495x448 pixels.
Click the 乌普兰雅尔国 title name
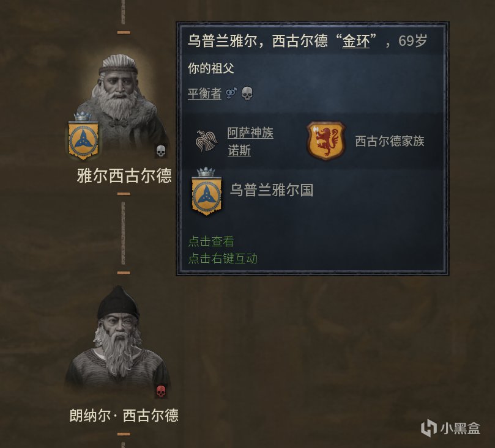tap(272, 190)
